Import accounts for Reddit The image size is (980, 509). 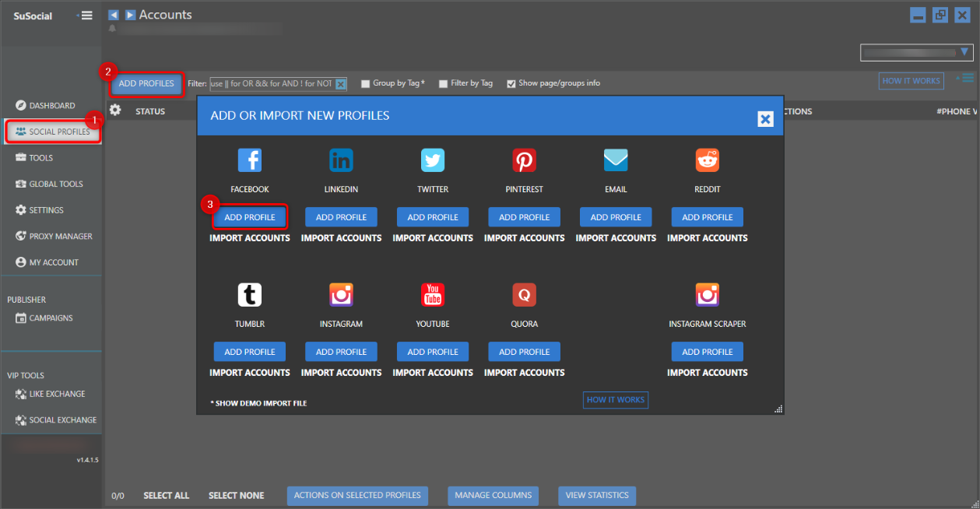[708, 238]
